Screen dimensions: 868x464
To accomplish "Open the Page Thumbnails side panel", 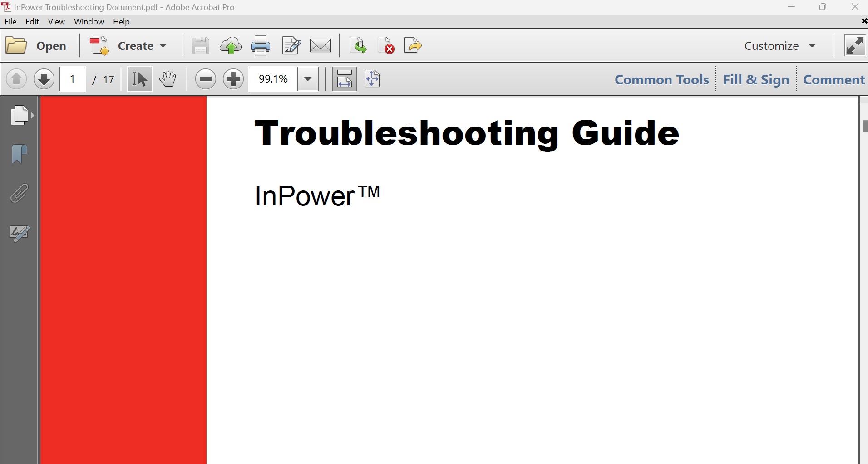I will (20, 115).
